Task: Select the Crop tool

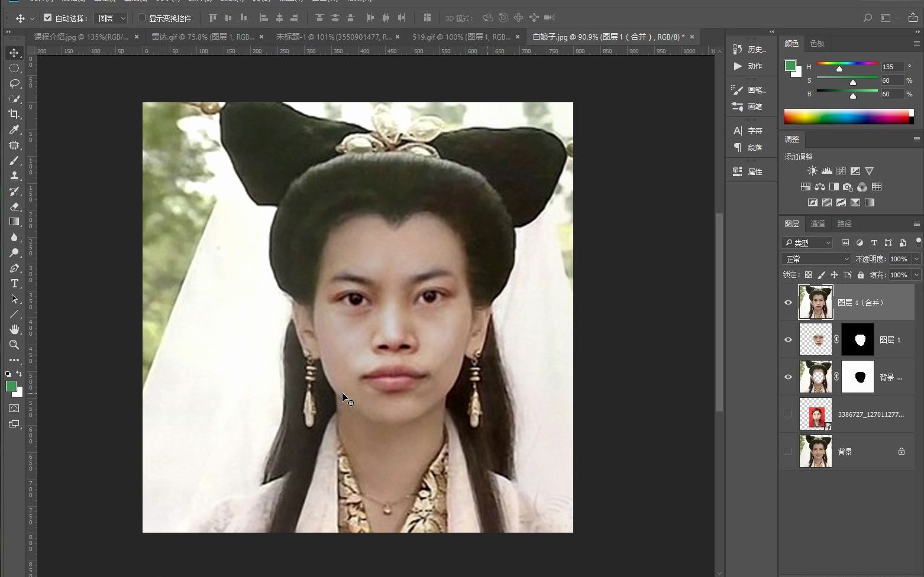Action: [14, 114]
